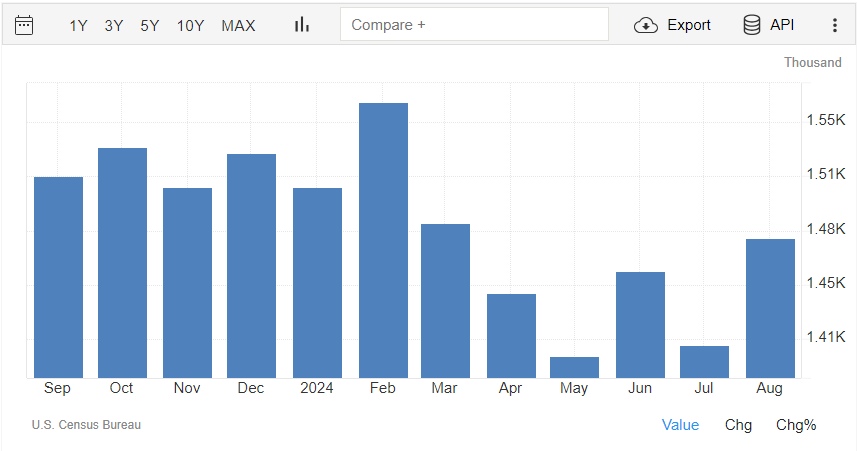The height and width of the screenshot is (451, 857).
Task: Open the chart type bar icon
Action: [302, 25]
